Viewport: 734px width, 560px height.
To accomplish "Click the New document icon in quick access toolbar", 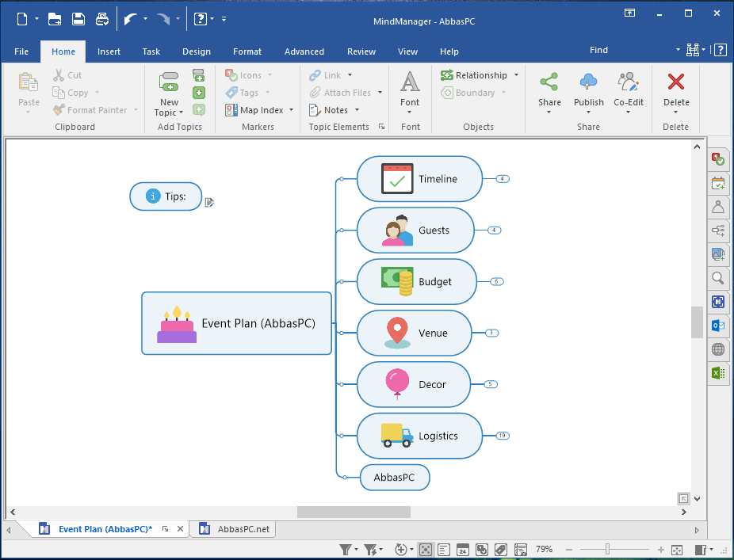I will tap(22, 19).
